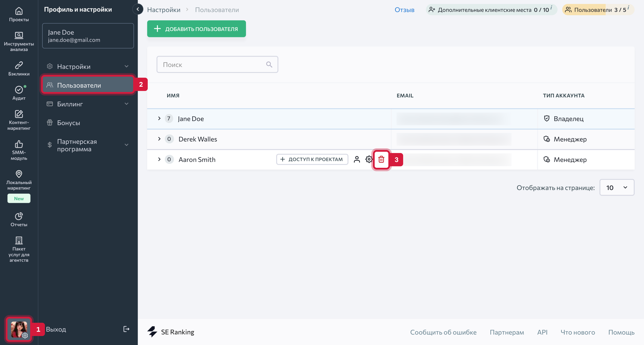
Task: Open Инструменты анализа in sidebar
Action: click(x=19, y=42)
